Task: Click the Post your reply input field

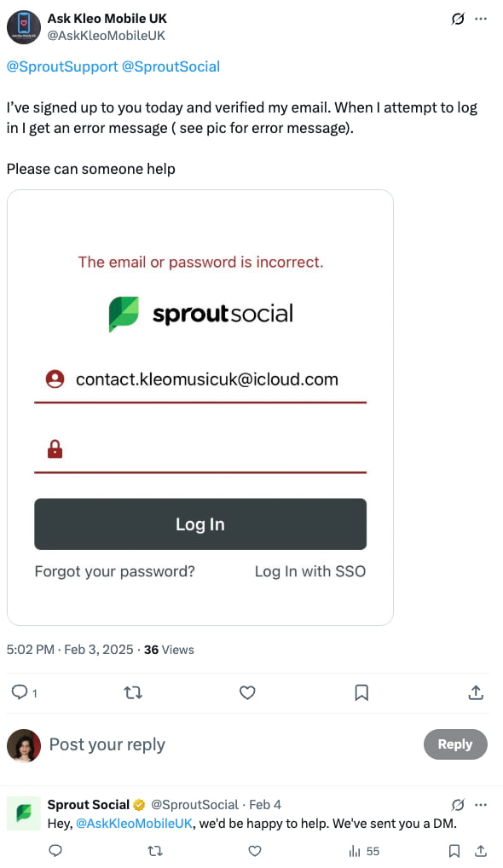Action: pyautogui.click(x=107, y=744)
